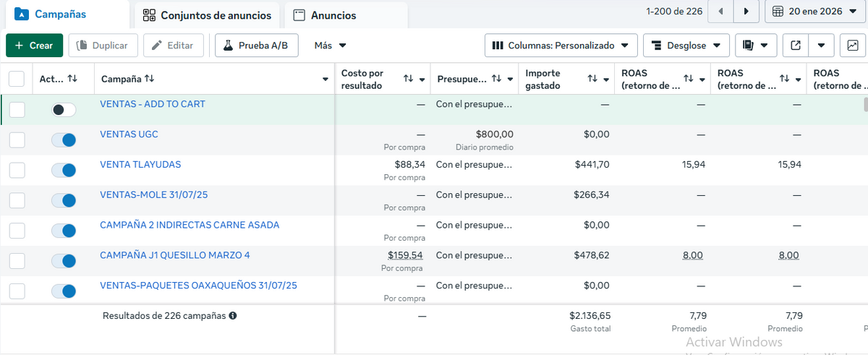Sort campaigns by Campaña name arrows
The width and height of the screenshot is (868, 355).
149,79
